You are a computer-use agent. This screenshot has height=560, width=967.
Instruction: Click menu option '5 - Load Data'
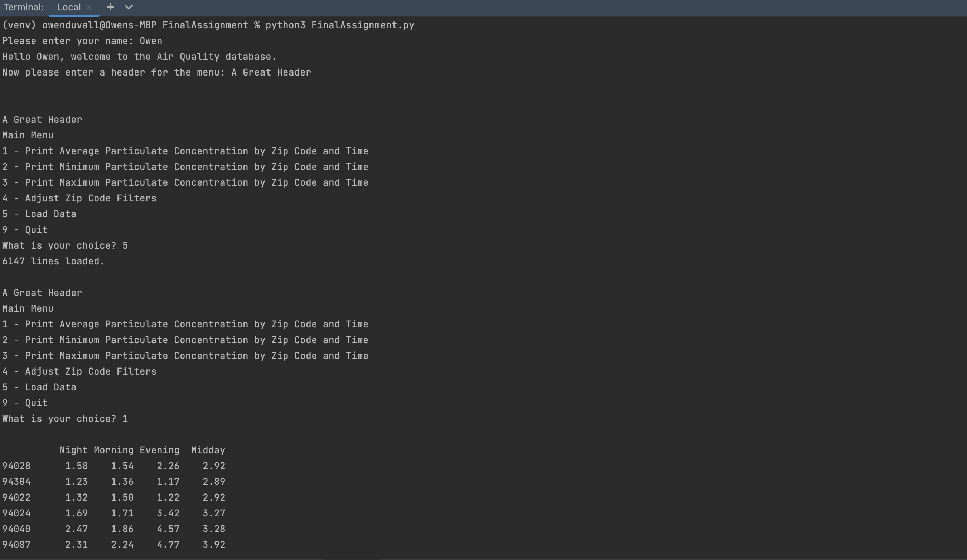click(x=39, y=214)
